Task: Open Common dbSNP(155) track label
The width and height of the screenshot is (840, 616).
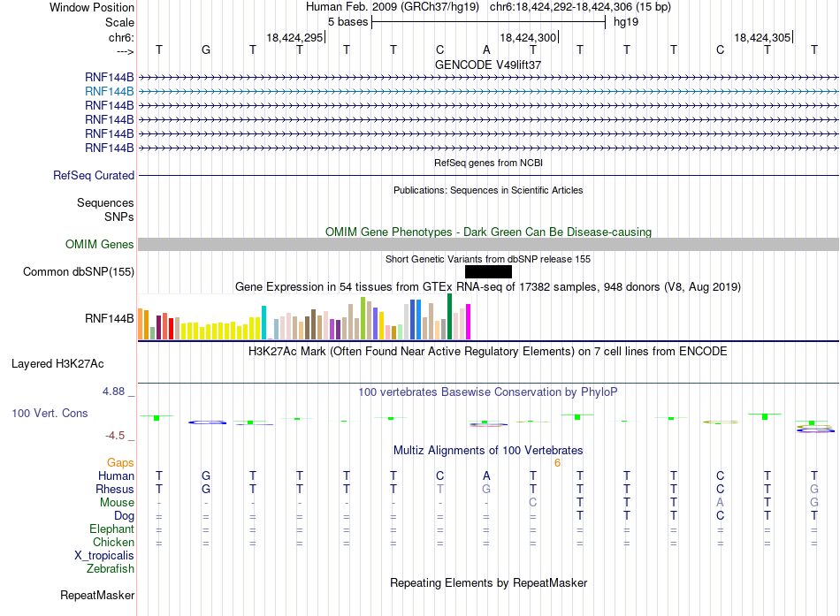Action: tap(79, 271)
